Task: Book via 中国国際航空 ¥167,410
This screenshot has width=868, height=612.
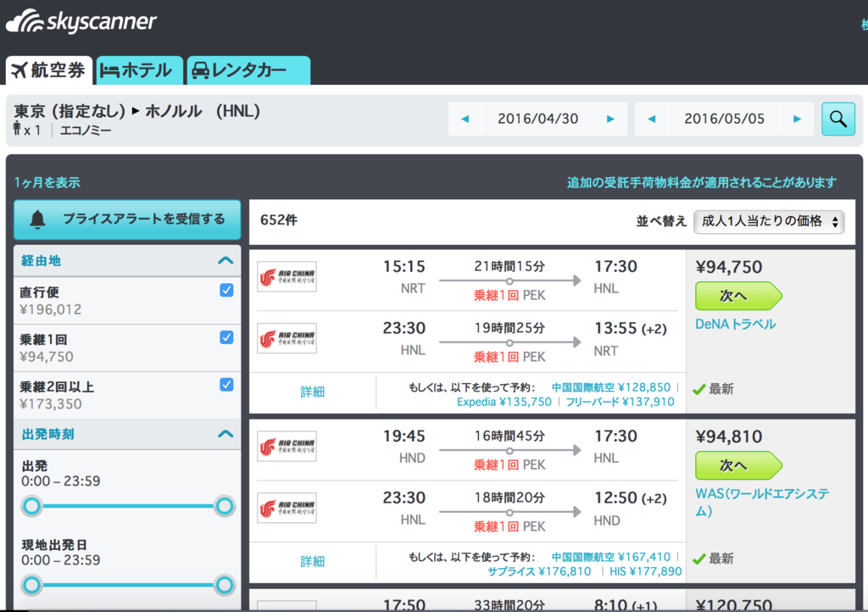Action: tap(610, 557)
